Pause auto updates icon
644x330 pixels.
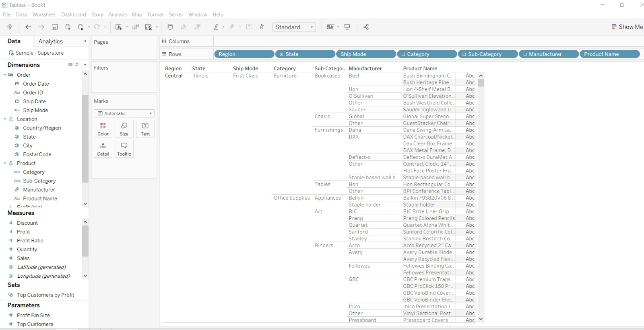click(81, 27)
